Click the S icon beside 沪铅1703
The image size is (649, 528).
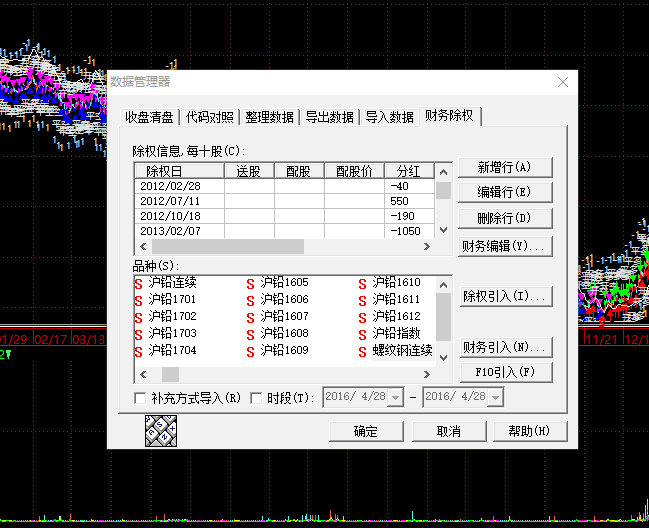(x=139, y=335)
